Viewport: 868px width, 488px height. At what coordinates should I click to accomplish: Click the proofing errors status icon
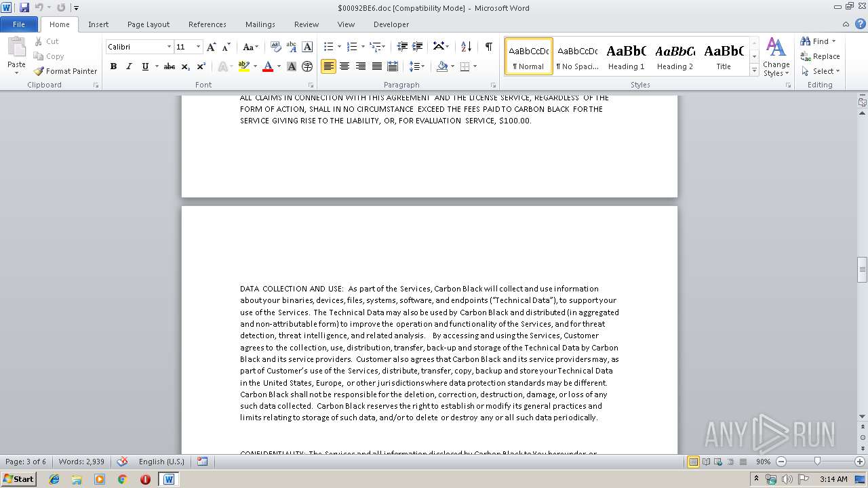click(x=122, y=462)
